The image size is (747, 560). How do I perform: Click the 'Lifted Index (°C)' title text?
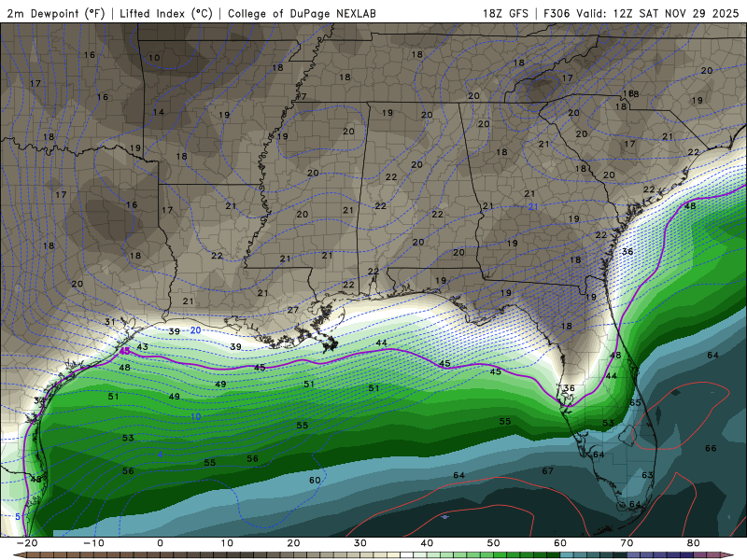point(166,13)
